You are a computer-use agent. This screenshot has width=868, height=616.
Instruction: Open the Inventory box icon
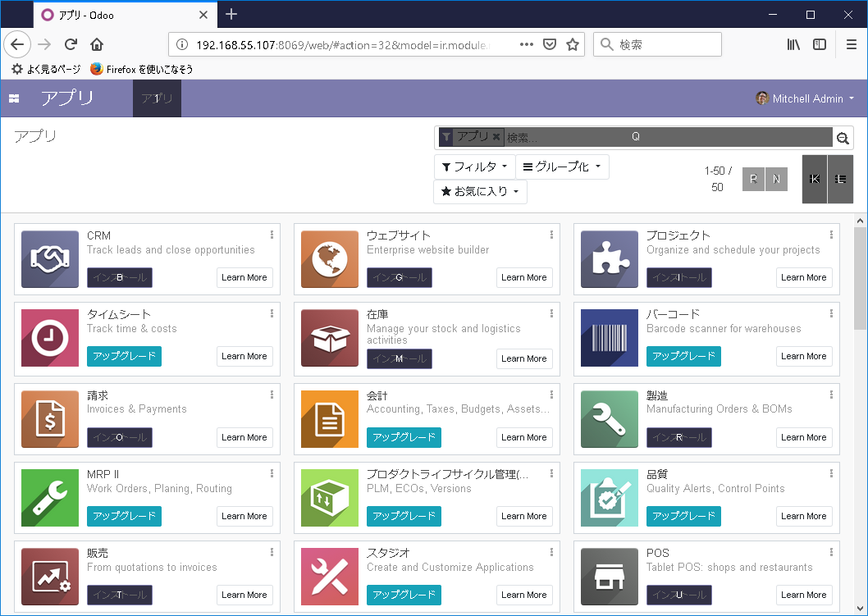click(330, 337)
